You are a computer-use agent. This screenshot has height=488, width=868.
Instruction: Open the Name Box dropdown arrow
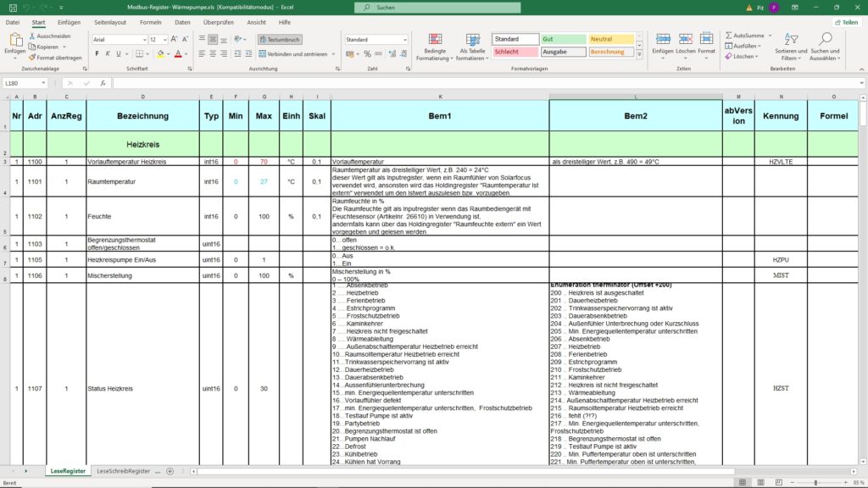(x=44, y=83)
